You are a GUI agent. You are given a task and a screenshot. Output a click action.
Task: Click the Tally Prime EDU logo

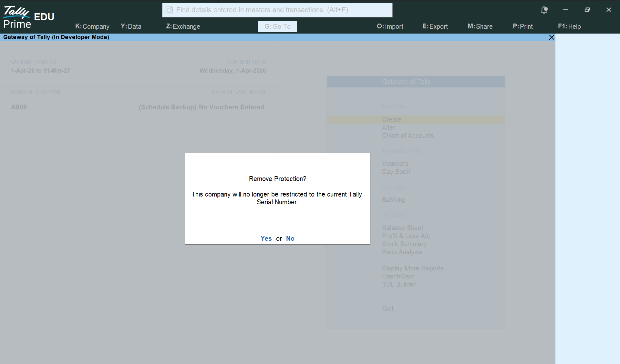[x=29, y=17]
